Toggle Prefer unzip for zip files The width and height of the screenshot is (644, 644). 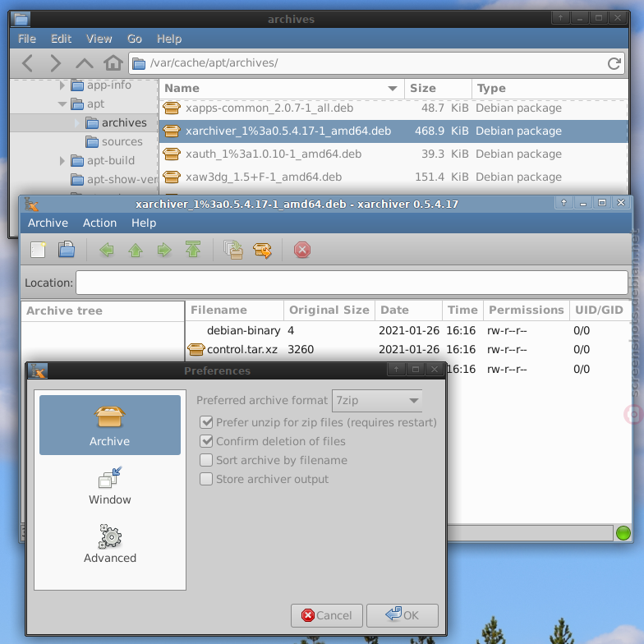pyautogui.click(x=206, y=422)
